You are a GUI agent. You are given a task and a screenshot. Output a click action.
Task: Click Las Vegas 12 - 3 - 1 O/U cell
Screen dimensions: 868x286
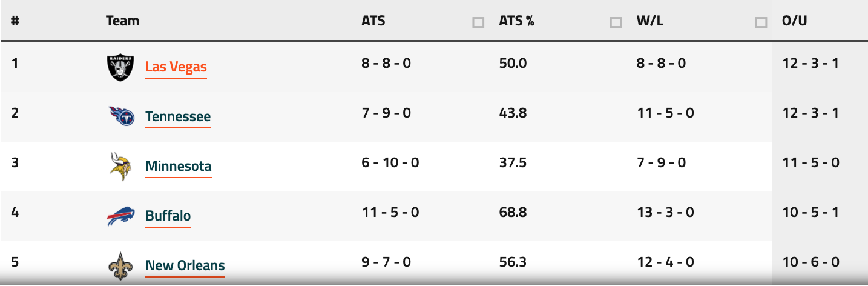(x=810, y=62)
